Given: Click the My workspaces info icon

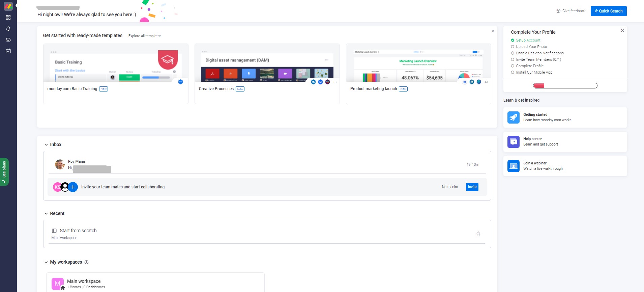Looking at the screenshot, I should pyautogui.click(x=86, y=262).
